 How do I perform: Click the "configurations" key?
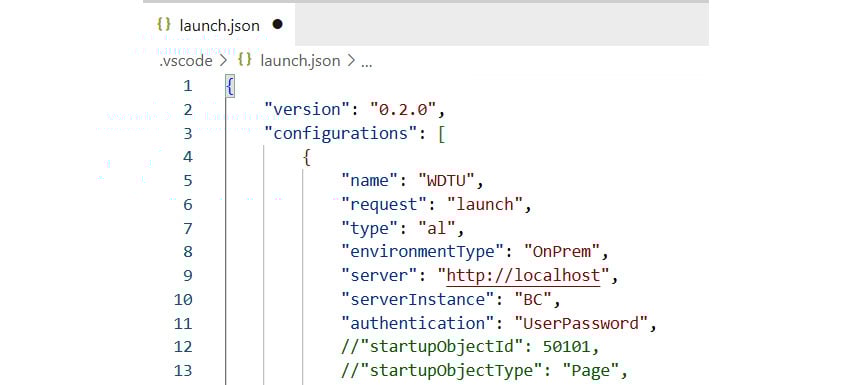click(x=340, y=133)
